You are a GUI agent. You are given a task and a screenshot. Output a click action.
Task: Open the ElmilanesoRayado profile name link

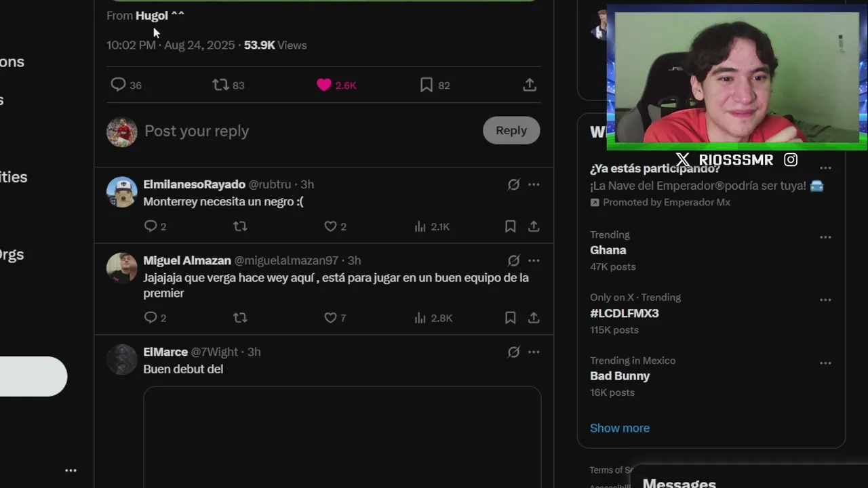(194, 184)
